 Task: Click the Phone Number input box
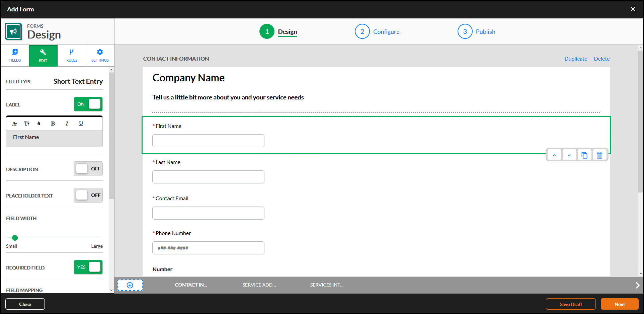point(208,248)
